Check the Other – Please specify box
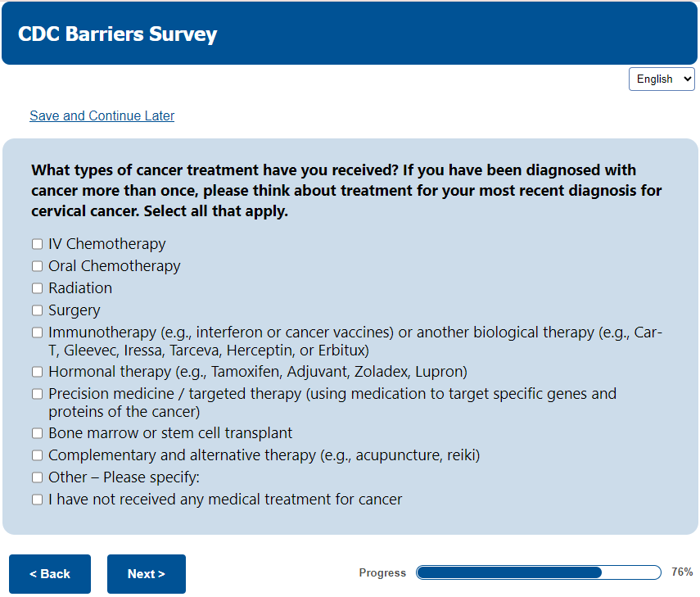 pyautogui.click(x=37, y=477)
